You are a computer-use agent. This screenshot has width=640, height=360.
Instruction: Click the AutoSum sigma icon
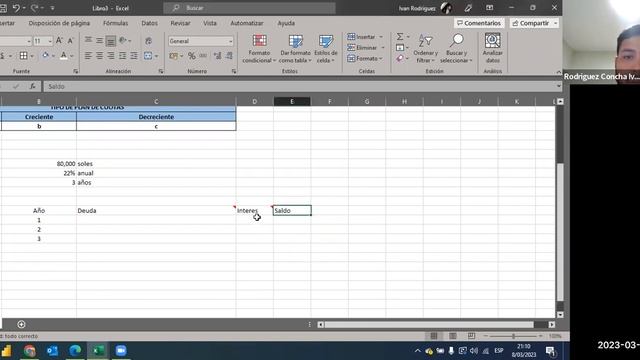click(x=400, y=37)
